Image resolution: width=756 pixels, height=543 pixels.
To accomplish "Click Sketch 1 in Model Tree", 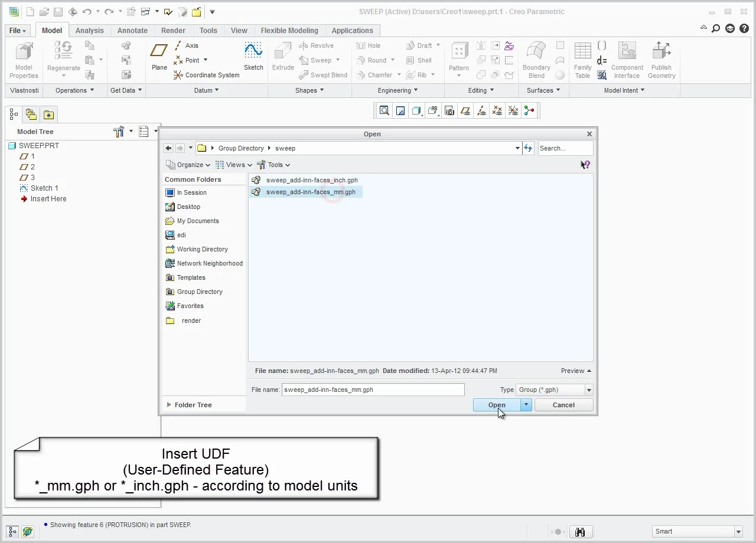I will point(39,188).
